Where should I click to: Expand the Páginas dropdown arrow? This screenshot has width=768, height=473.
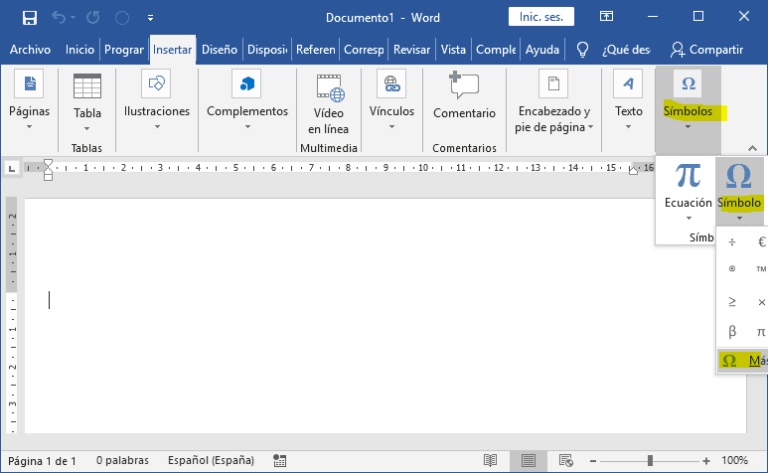29,127
